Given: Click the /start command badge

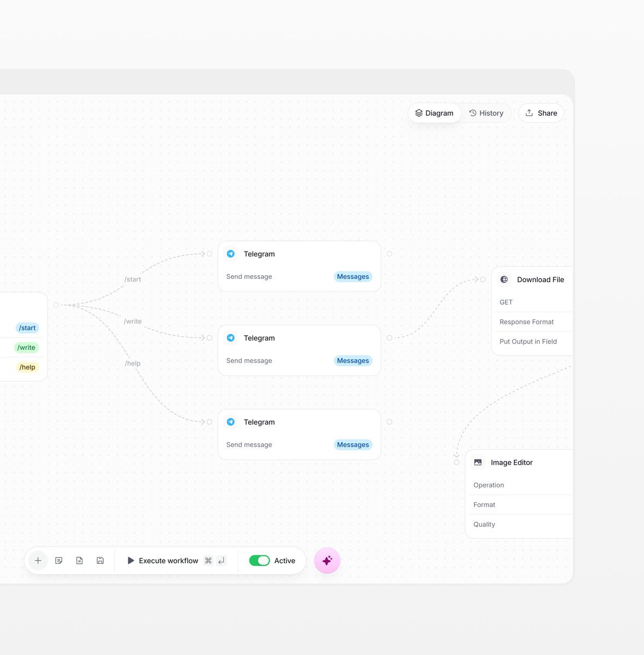Looking at the screenshot, I should [x=27, y=328].
